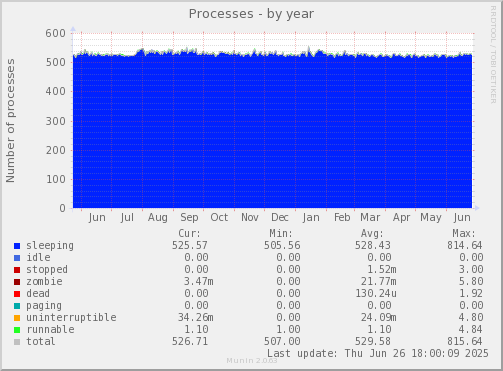Click the green runnable legend swatch
Viewport: 503px width, 371px height.
17,330
